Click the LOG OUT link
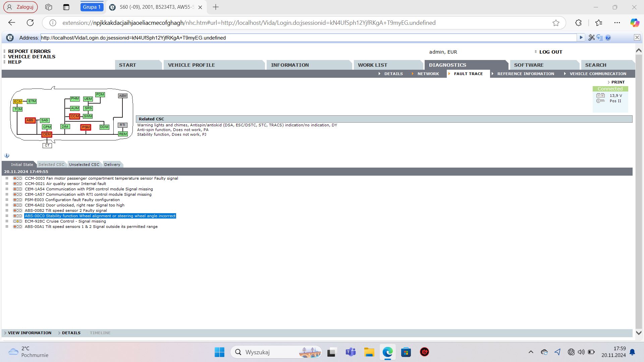This screenshot has width=644, height=362. click(x=550, y=52)
